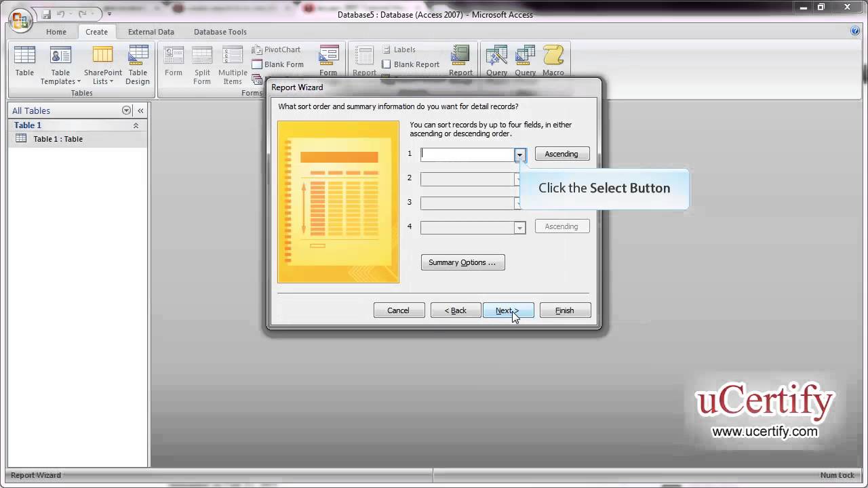Open the fourth sort field dropdown arrow
868x488 pixels.
[x=519, y=228]
